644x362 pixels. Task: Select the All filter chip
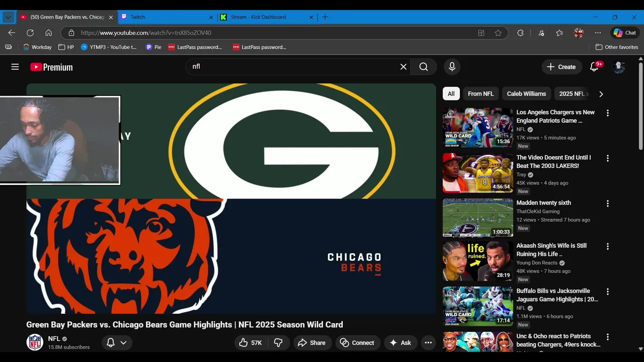pos(451,94)
